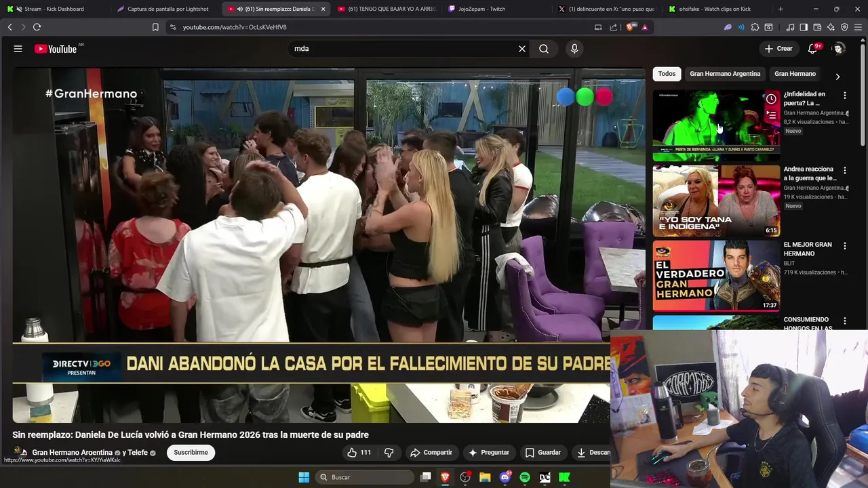Select the Gran Hermano Argentina filter chip
868x488 pixels.
click(x=725, y=74)
